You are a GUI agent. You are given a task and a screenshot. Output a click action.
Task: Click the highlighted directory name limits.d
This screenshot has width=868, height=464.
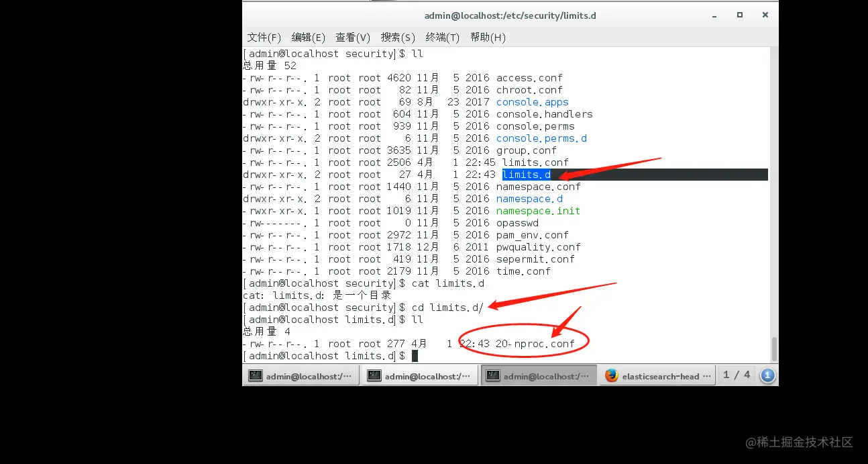(x=527, y=175)
